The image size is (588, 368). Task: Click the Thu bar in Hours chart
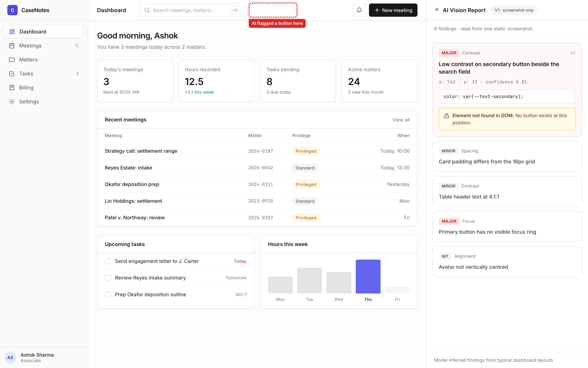(368, 276)
